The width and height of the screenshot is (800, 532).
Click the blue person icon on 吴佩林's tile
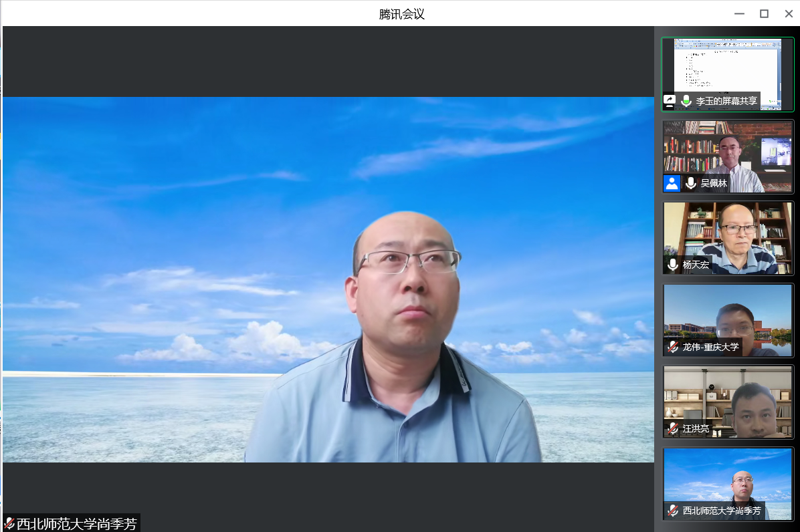tap(672, 183)
